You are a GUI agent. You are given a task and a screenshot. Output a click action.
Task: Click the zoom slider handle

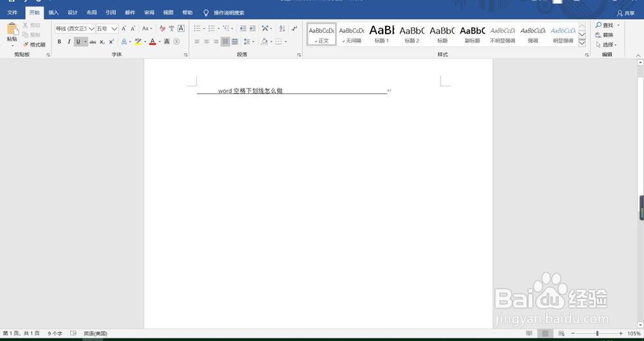tap(597, 333)
